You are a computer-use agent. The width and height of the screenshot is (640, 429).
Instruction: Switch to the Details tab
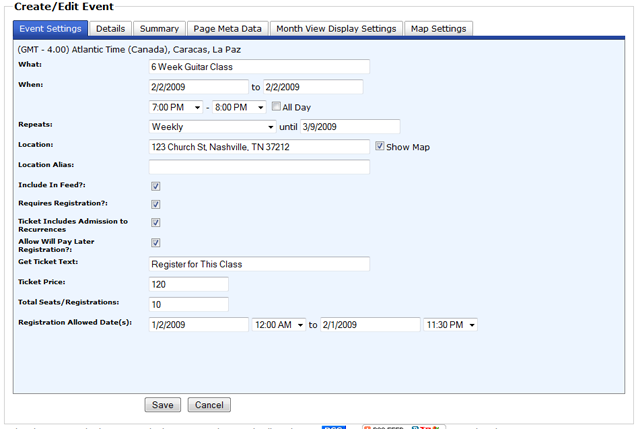pyautogui.click(x=110, y=29)
